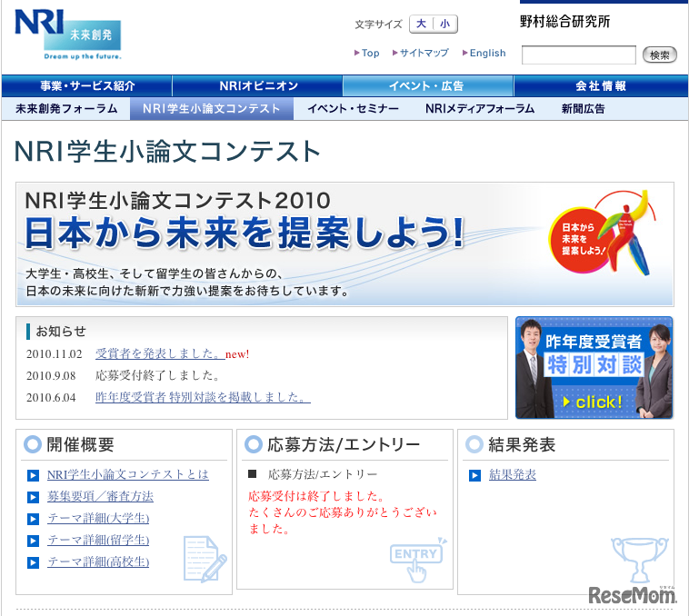Click the NRI学生小論文コンテスト page title

click(x=167, y=151)
